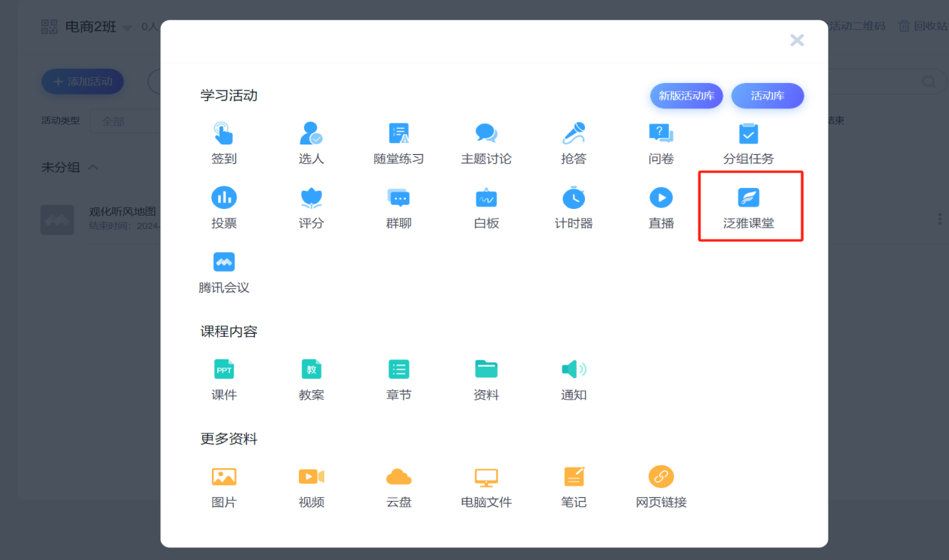Expand the 电商2班 class dropdown arrow
This screenshot has width=949, height=560.
pyautogui.click(x=127, y=28)
